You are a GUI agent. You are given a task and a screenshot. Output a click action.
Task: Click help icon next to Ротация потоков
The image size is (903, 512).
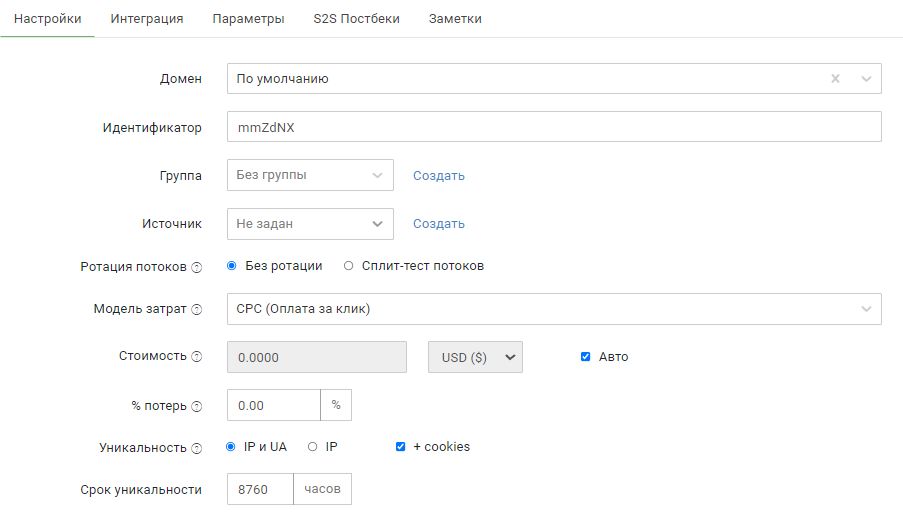tap(197, 267)
